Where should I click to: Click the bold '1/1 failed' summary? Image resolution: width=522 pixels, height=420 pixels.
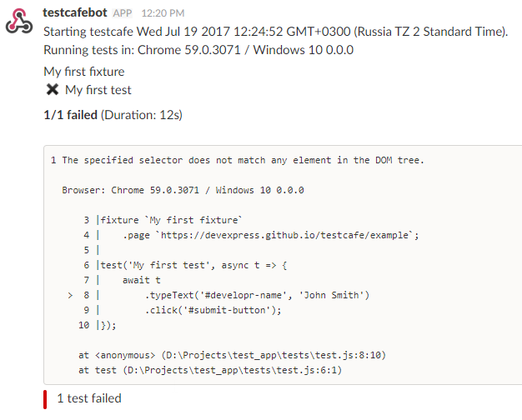70,114
